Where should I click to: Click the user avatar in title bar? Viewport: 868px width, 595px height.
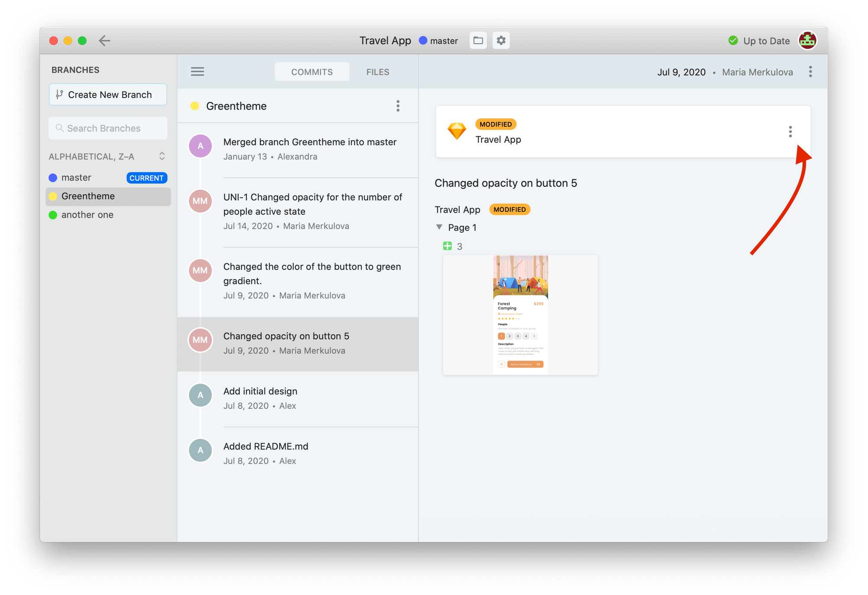pos(807,41)
